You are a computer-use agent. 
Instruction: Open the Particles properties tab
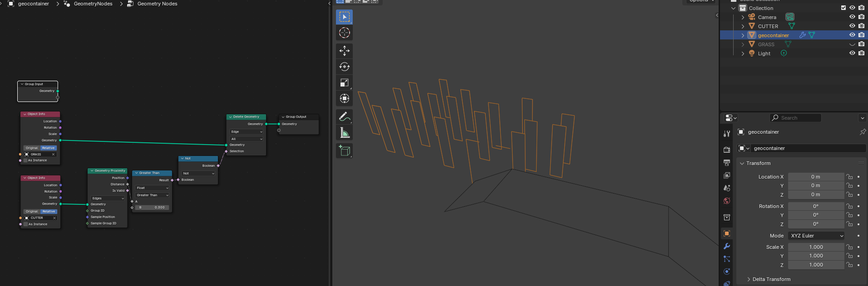tap(727, 259)
